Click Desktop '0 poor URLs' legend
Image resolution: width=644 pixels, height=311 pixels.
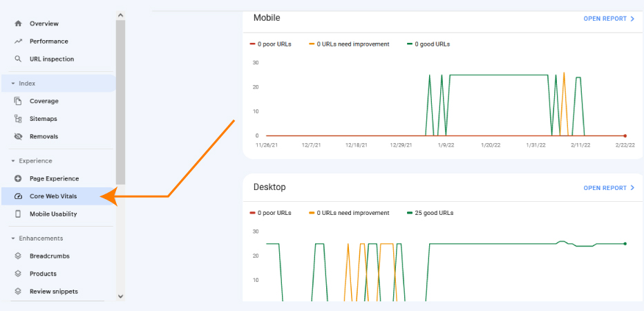270,213
